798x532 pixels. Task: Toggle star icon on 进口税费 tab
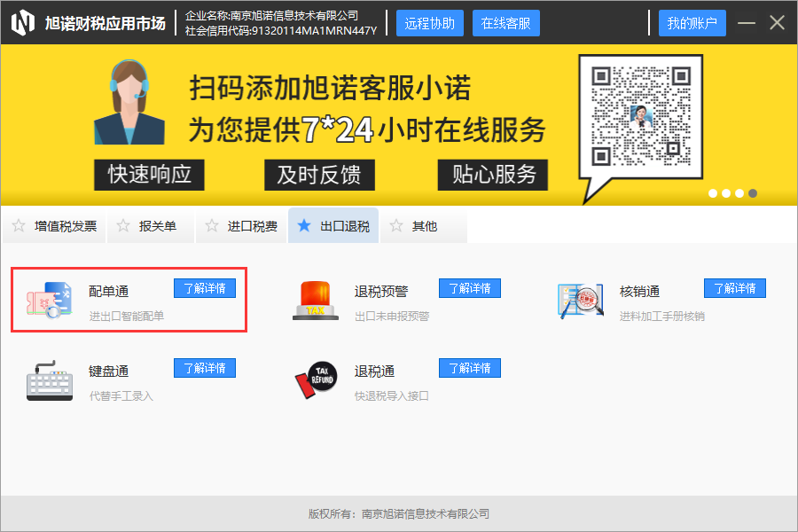click(x=212, y=225)
